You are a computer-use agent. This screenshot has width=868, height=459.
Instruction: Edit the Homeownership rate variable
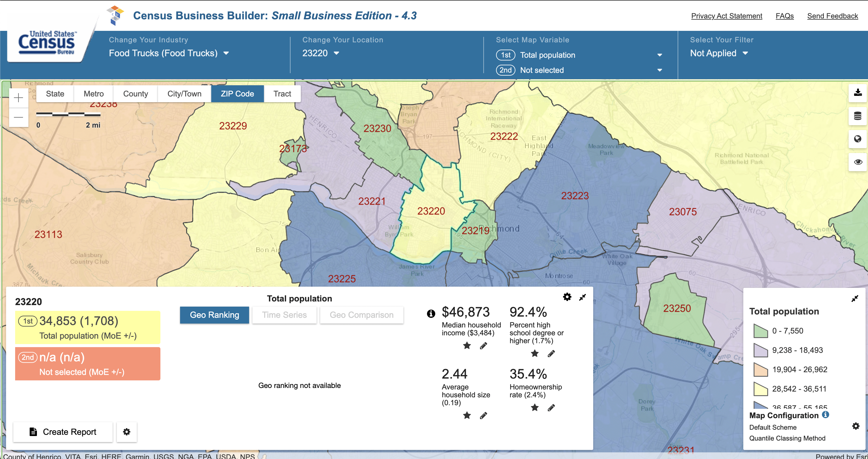(x=551, y=408)
